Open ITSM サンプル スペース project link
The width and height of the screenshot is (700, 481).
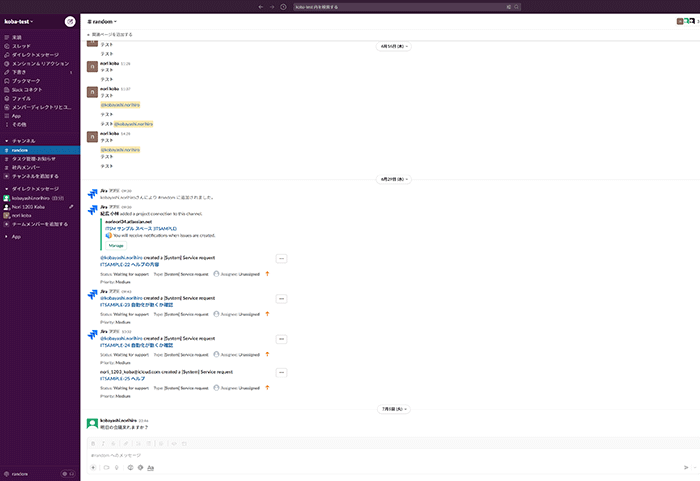coord(141,228)
